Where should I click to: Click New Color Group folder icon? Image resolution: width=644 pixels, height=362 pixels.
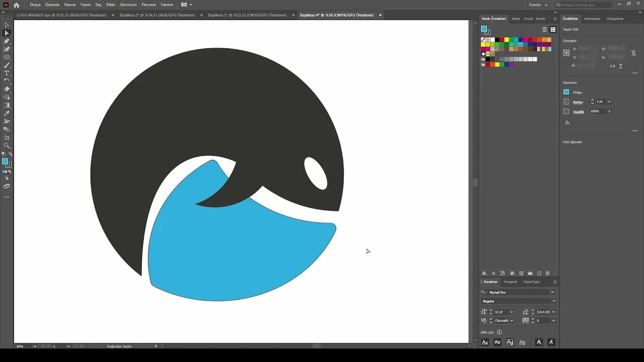tap(530, 273)
